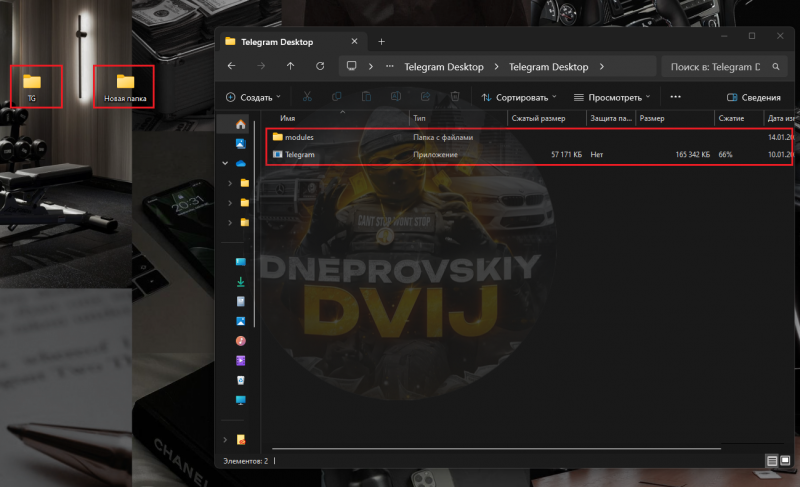800x487 pixels.
Task: Open the Просмотреть dropdown
Action: click(612, 97)
